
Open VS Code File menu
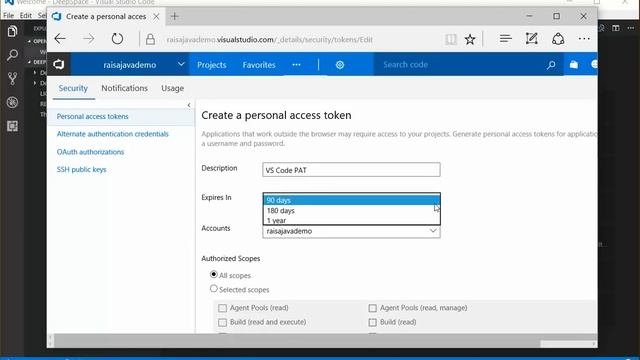9,16
